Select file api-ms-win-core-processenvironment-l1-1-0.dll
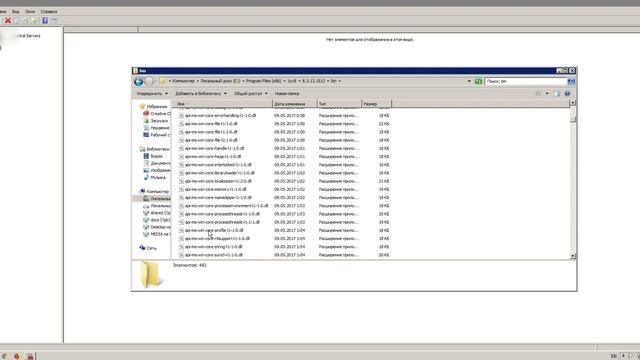 pos(227,206)
